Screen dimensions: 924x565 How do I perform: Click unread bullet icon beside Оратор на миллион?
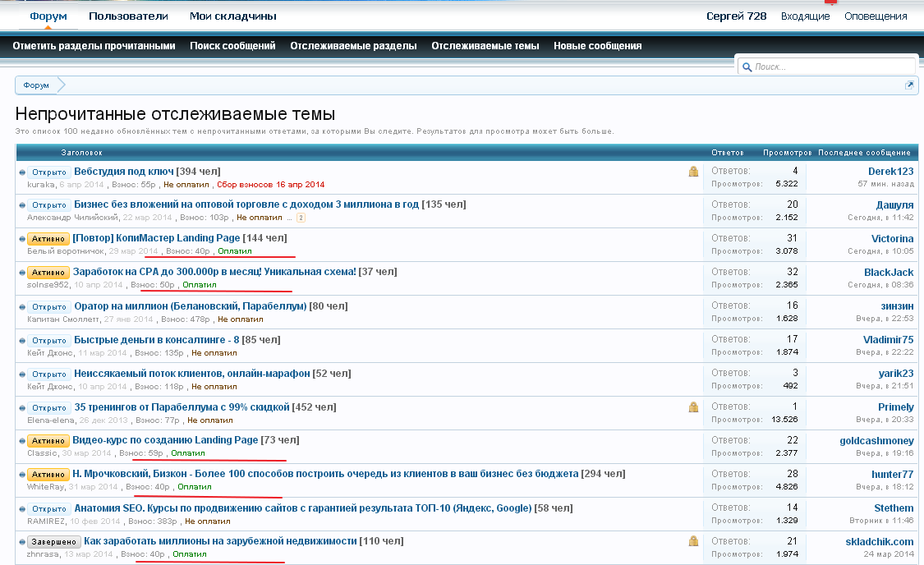(22, 307)
